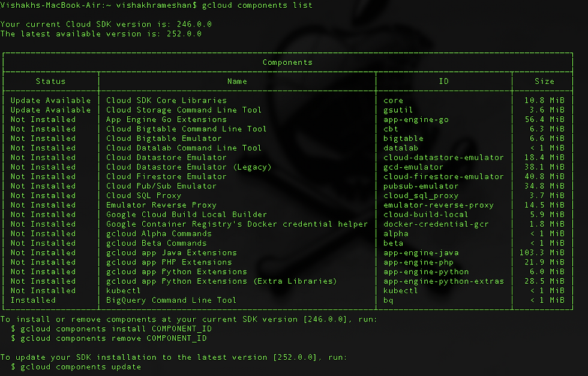Screen dimensions: 588x376
Task: Click 'gcloud app PHP Extensions' name cell
Action: [169, 263]
